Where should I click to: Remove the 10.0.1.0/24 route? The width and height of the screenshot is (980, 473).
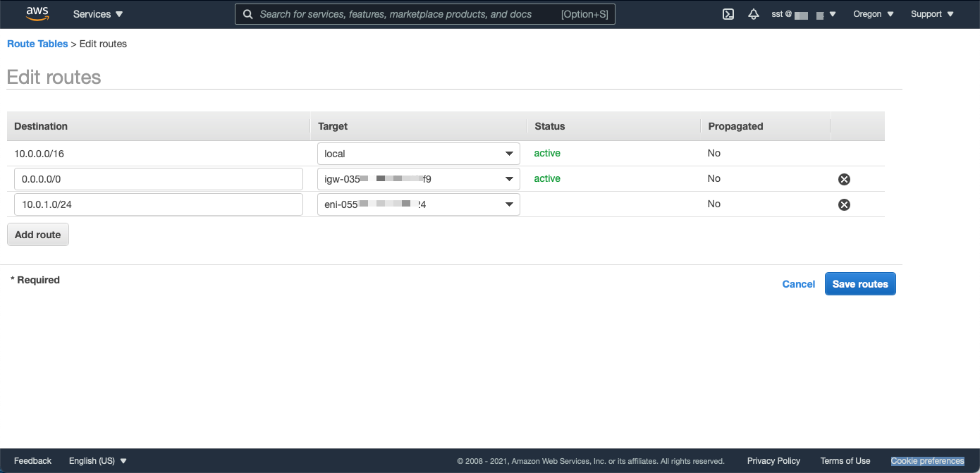point(844,204)
